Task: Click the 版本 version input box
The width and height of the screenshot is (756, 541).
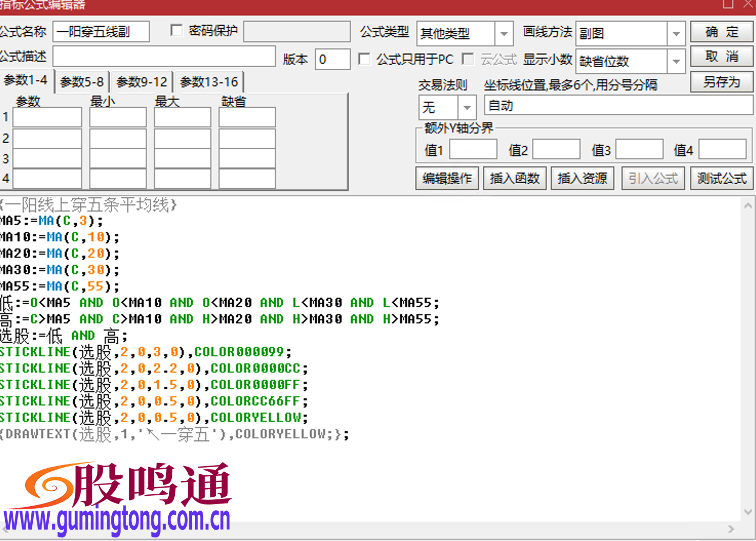Action: pos(332,59)
